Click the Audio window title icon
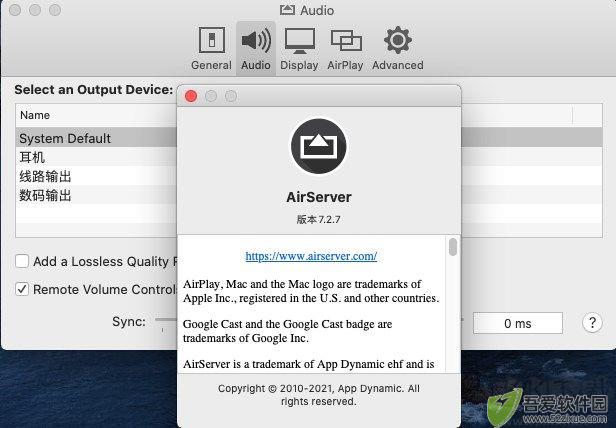Image resolution: width=616 pixels, height=428 pixels. (287, 10)
